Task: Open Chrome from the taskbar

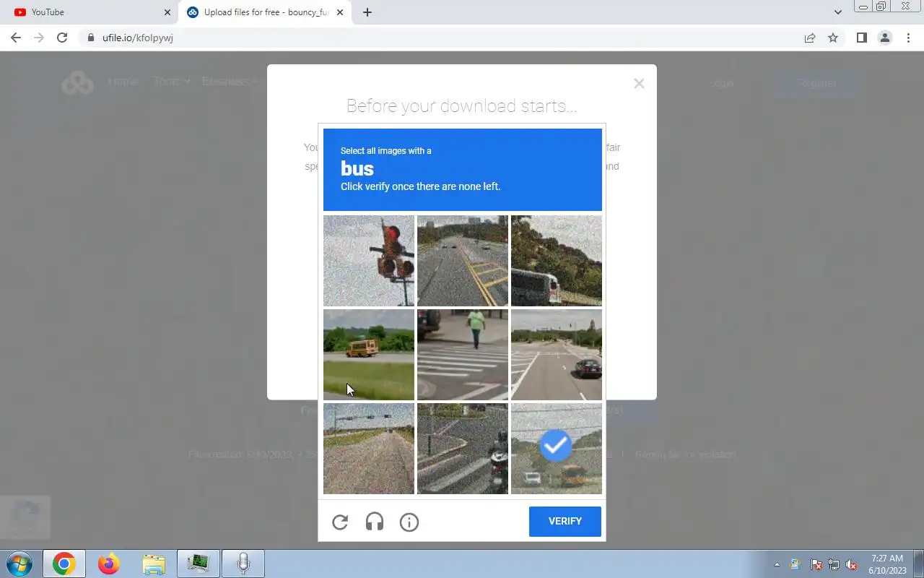Action: [x=64, y=564]
